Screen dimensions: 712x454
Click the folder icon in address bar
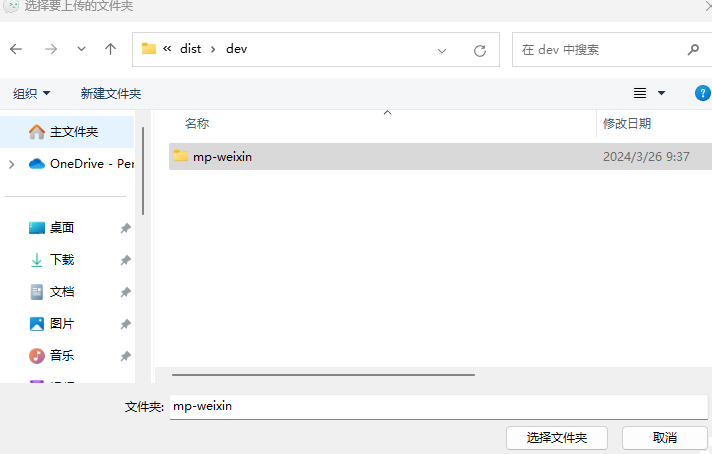(148, 49)
